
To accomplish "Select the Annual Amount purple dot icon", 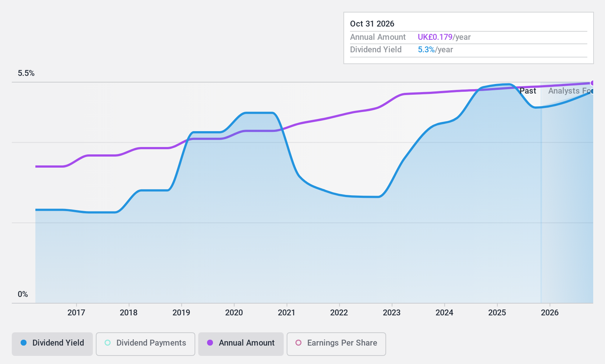I will (x=210, y=343).
